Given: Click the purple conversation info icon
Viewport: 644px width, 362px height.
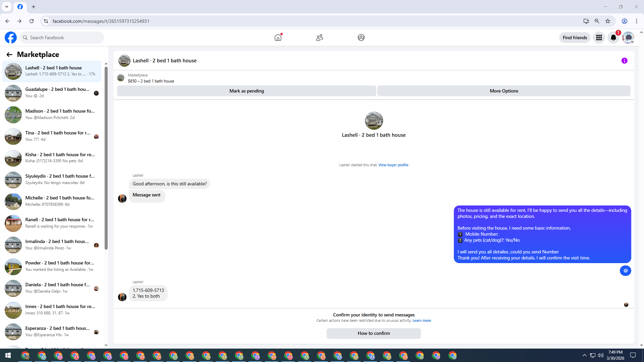Looking at the screenshot, I should (624, 61).
